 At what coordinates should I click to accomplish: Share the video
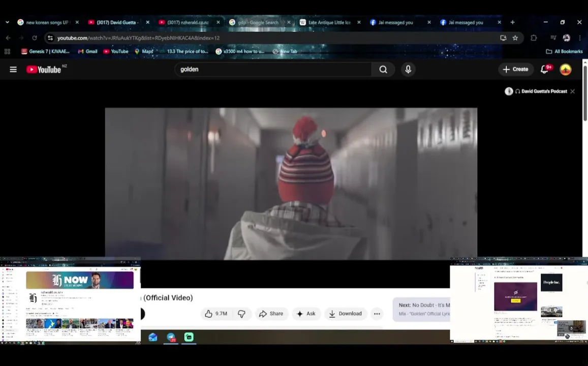[x=271, y=314]
